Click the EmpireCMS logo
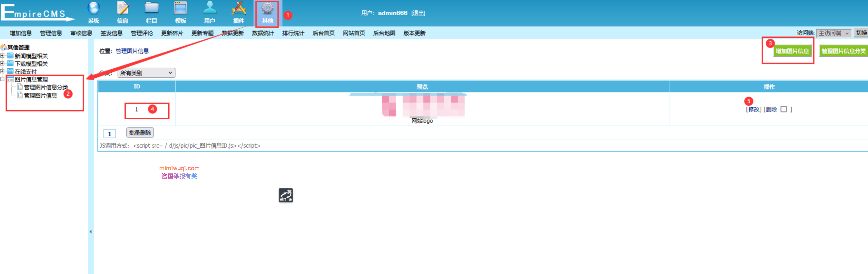 click(37, 13)
